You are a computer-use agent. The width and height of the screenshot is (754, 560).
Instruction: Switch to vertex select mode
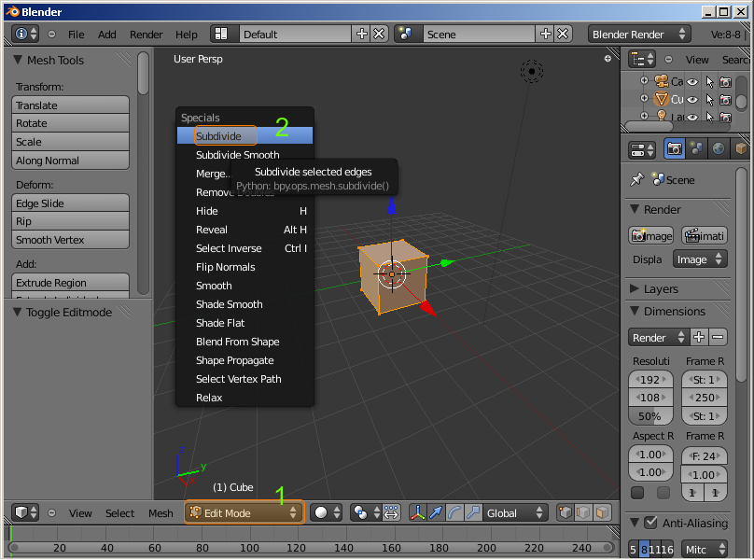point(565,512)
